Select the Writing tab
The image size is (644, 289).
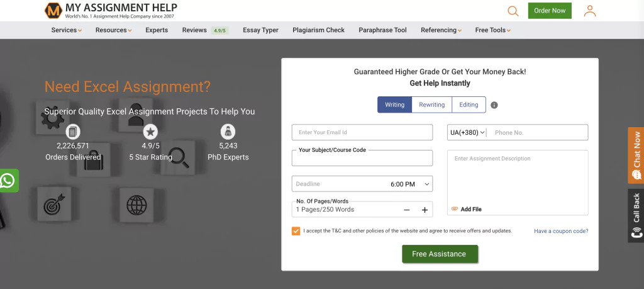394,105
